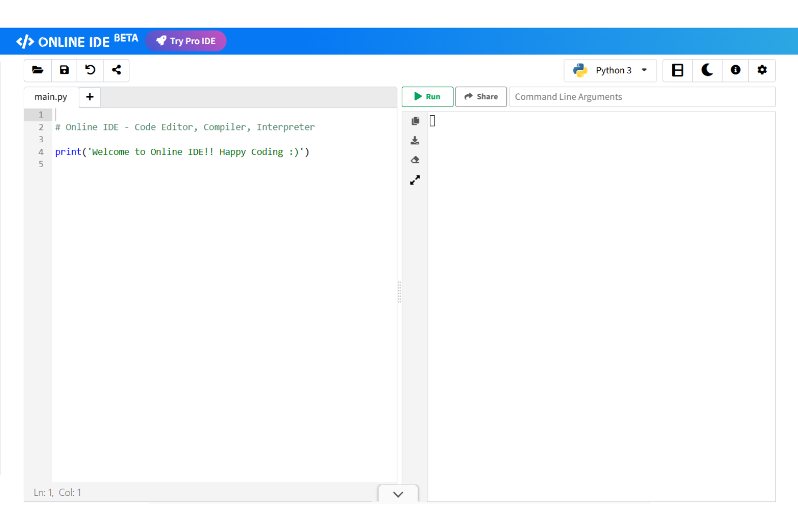Expand output panel to fullscreen
The width and height of the screenshot is (798, 532).
tap(415, 179)
